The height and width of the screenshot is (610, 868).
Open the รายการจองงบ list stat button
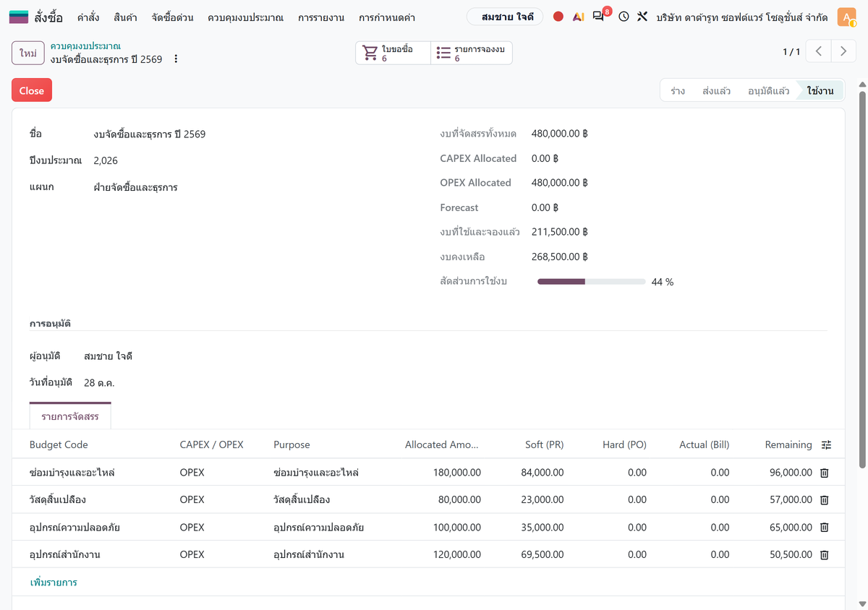coord(472,53)
